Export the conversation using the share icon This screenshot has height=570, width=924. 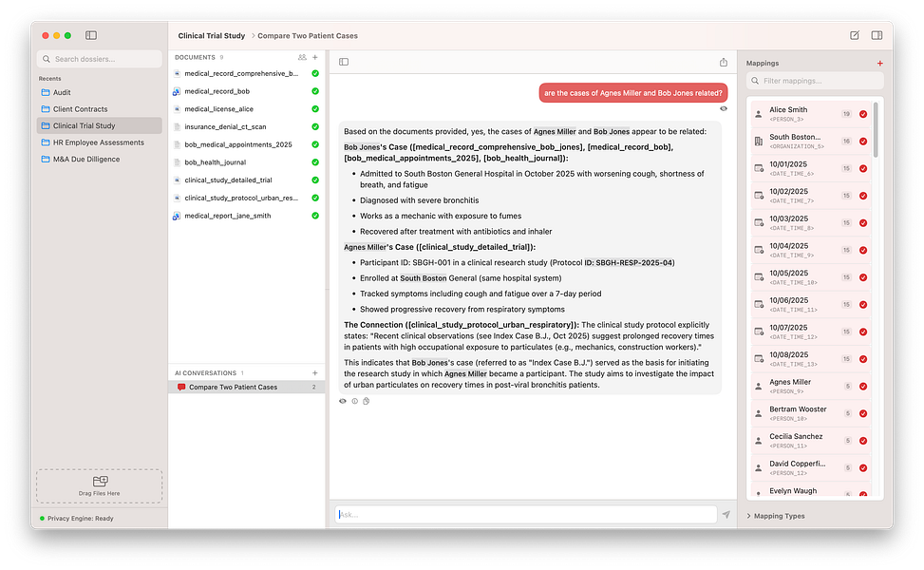pyautogui.click(x=724, y=61)
